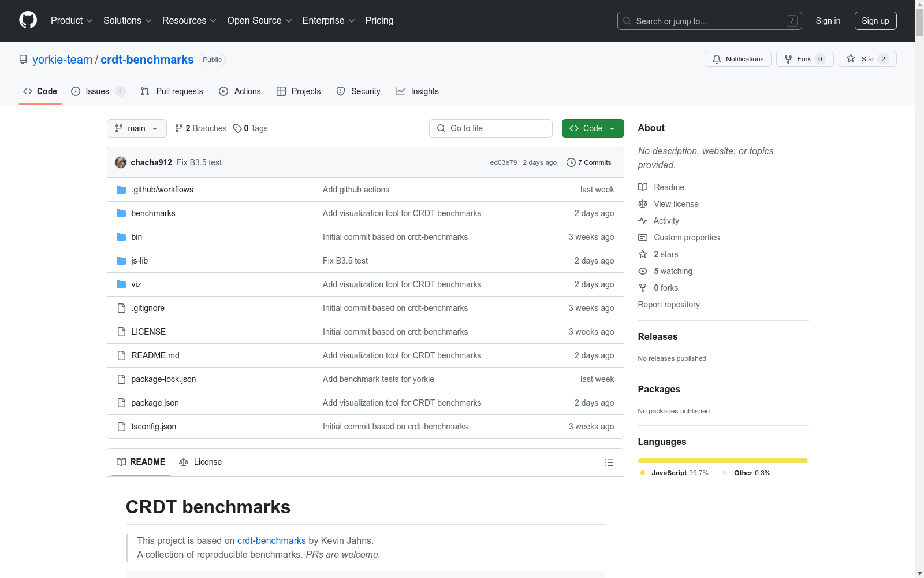Click the tsconfig.json file icon
924x578 pixels.
pyautogui.click(x=121, y=427)
